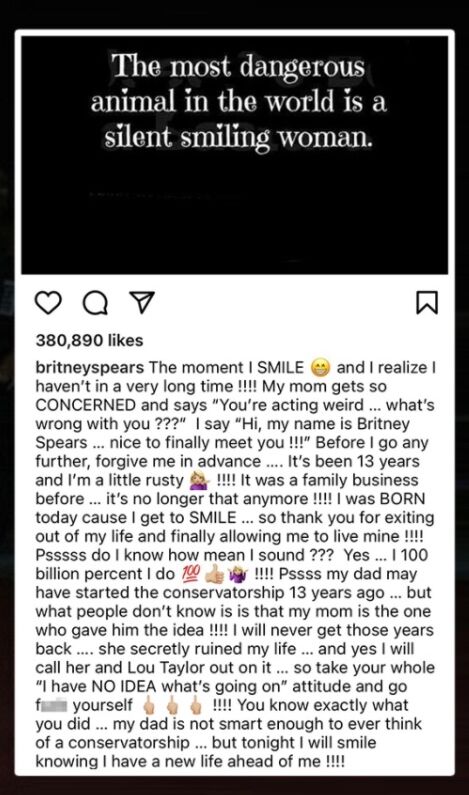This screenshot has height=795, width=469.
Task: Tap the share paper-plane icon
Action: coord(141,303)
